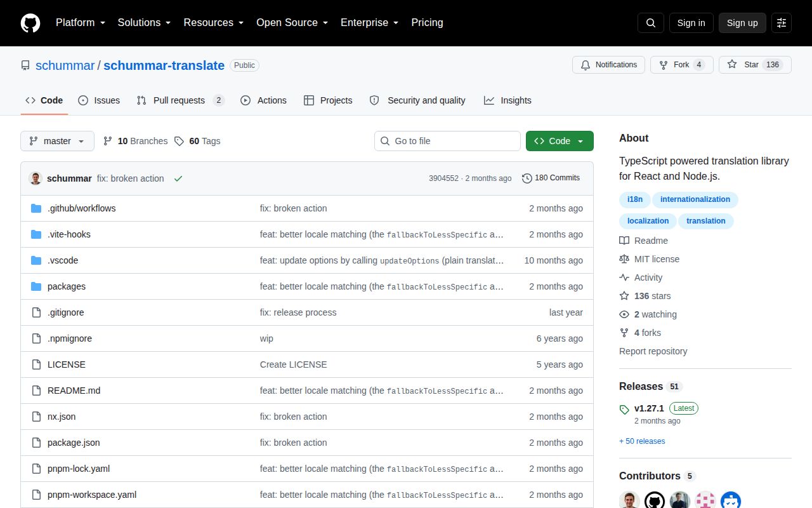This screenshot has width=812, height=508.
Task: Open the pnpm-lock.yaml file
Action: coord(79,469)
